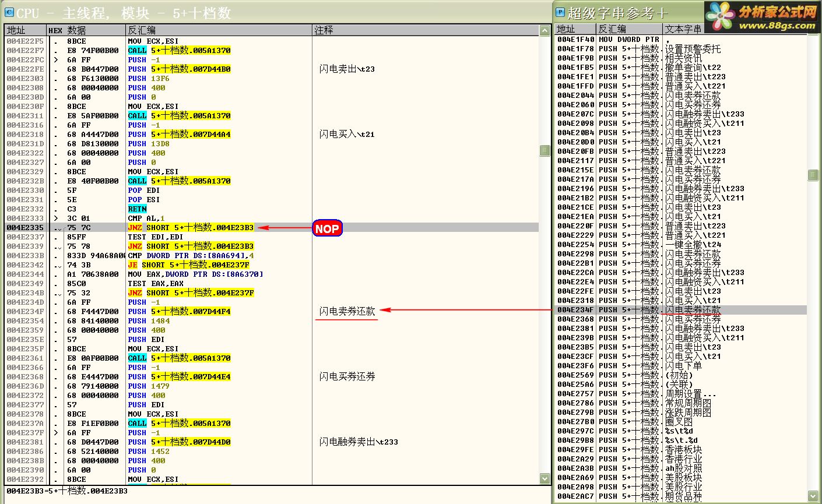The width and height of the screenshot is (822, 504).
Task: Select the 圈叉图 string reference row
Action: (681, 422)
